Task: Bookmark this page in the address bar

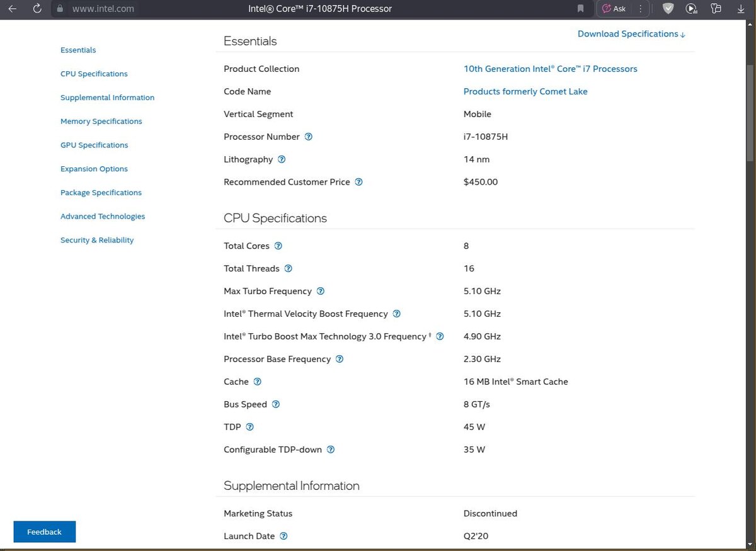Action: pyautogui.click(x=580, y=9)
